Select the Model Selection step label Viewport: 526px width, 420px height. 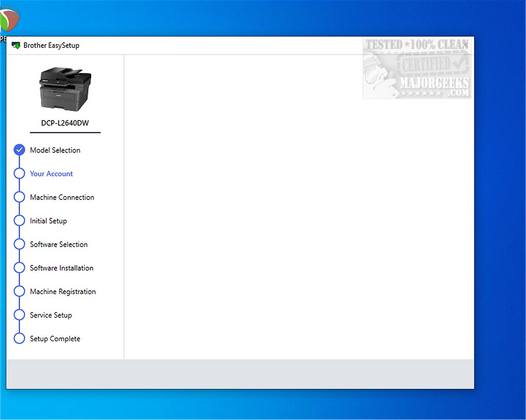[55, 150]
